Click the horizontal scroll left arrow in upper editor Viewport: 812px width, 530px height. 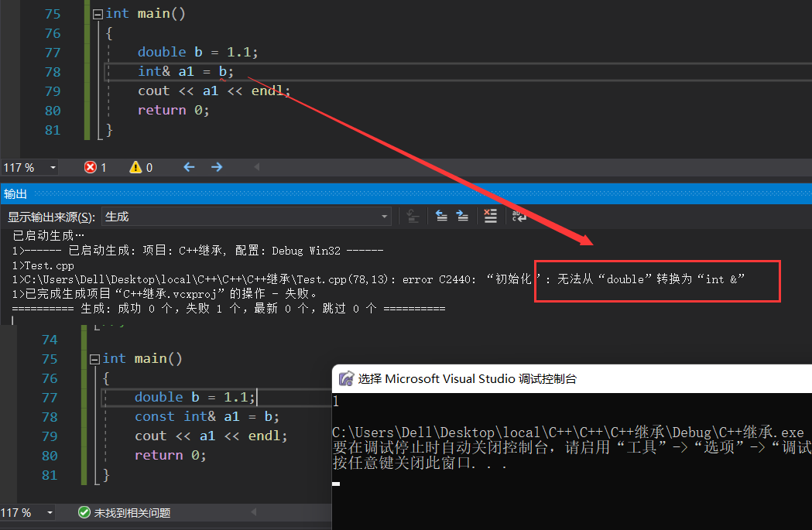(x=257, y=166)
